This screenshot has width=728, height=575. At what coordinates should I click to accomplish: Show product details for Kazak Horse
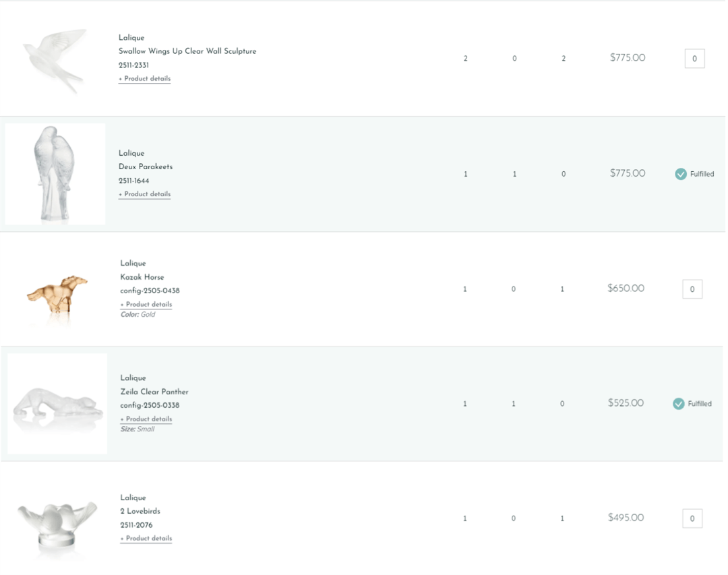pos(146,305)
